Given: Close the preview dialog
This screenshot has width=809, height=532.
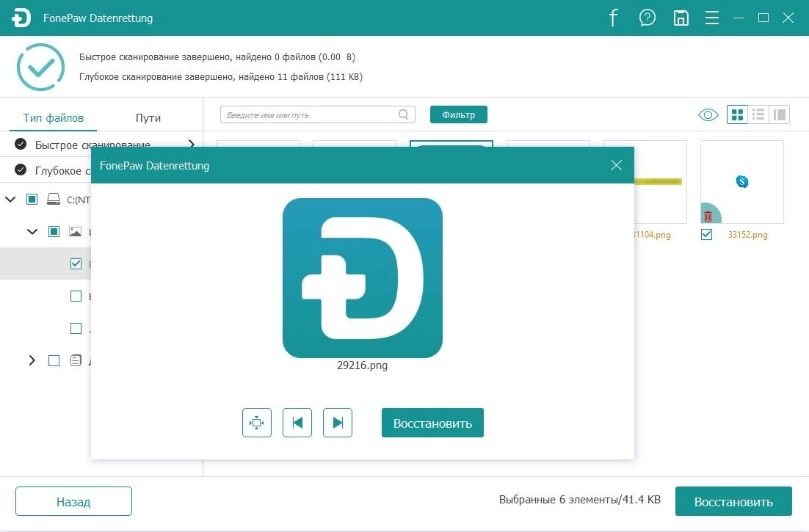Looking at the screenshot, I should tap(616, 165).
